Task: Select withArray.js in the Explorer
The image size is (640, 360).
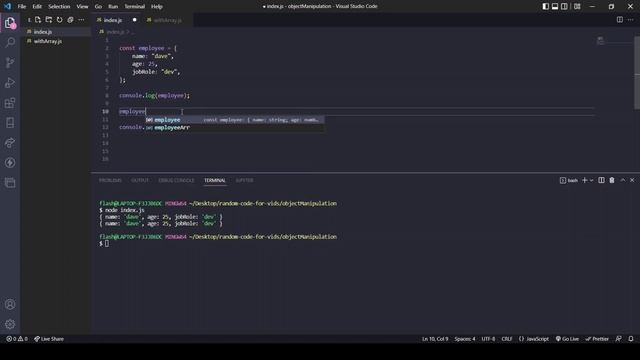Action: point(56,41)
